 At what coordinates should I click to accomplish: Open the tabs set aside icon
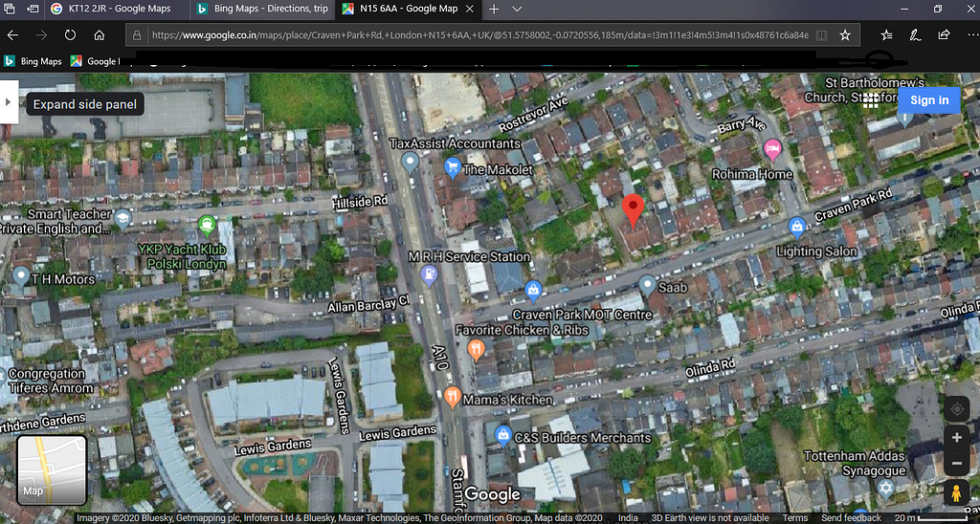pyautogui.click(x=9, y=10)
